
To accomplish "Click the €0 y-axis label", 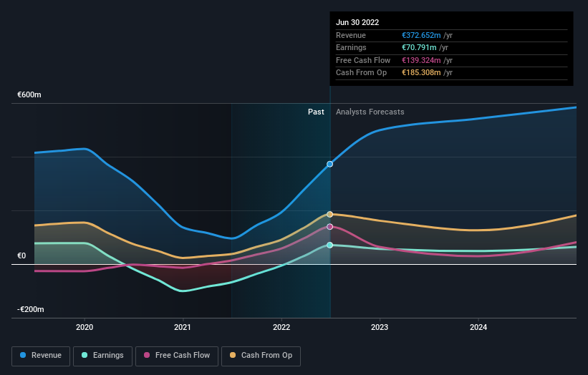I will (21, 256).
